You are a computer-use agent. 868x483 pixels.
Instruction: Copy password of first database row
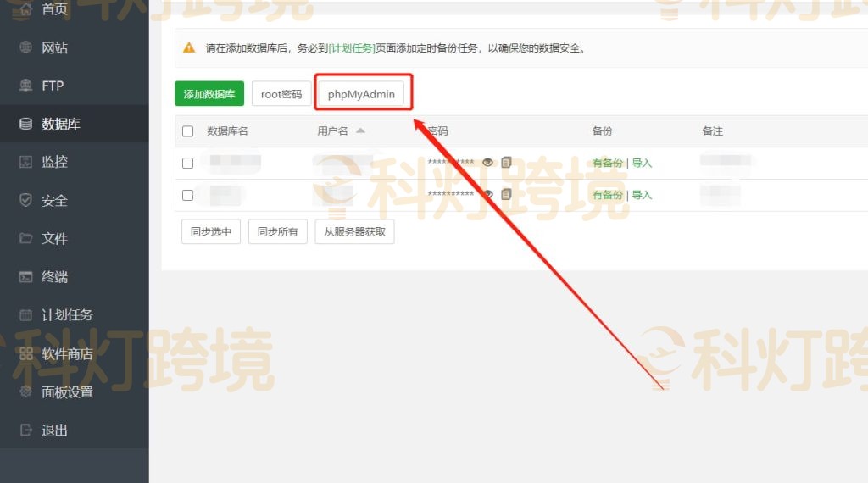[506, 163]
